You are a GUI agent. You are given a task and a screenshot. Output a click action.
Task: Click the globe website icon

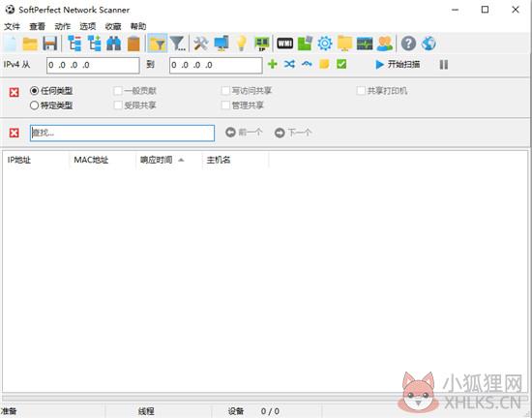429,44
